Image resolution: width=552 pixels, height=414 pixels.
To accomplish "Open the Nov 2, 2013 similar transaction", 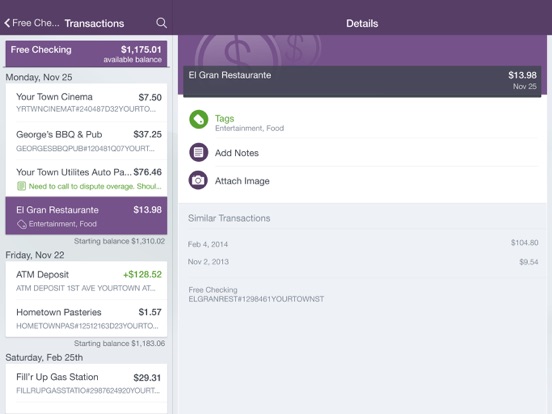I will (363, 262).
